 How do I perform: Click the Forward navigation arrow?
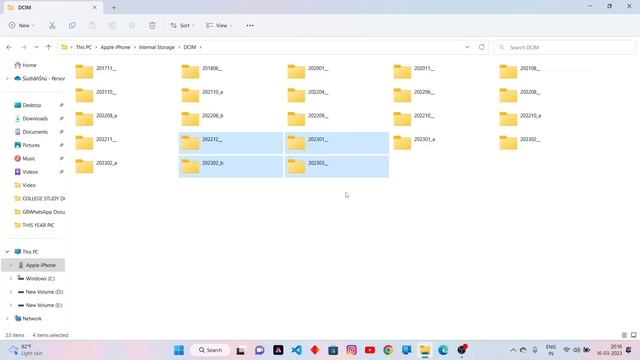(24, 47)
